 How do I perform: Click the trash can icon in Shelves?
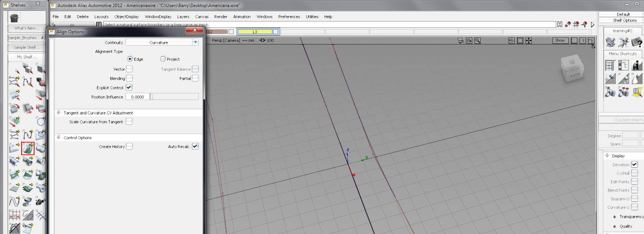[x=14, y=18]
